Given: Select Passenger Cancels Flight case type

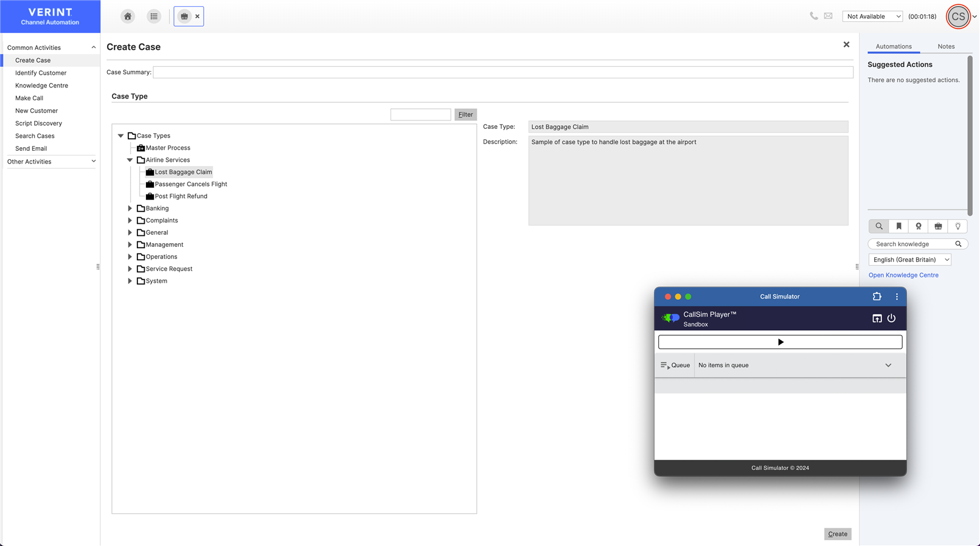Looking at the screenshot, I should click(x=190, y=184).
